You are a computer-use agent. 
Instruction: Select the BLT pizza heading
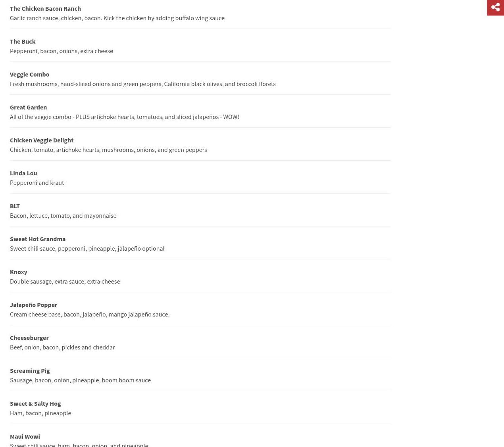tap(15, 206)
